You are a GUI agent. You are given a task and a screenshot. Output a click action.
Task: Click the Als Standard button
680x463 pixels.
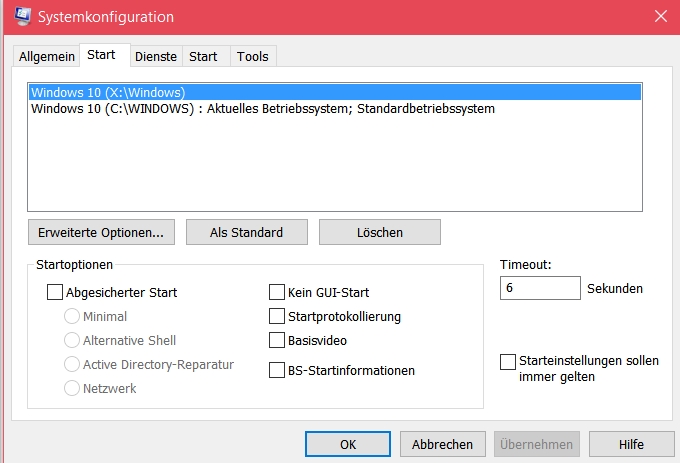coord(247,232)
